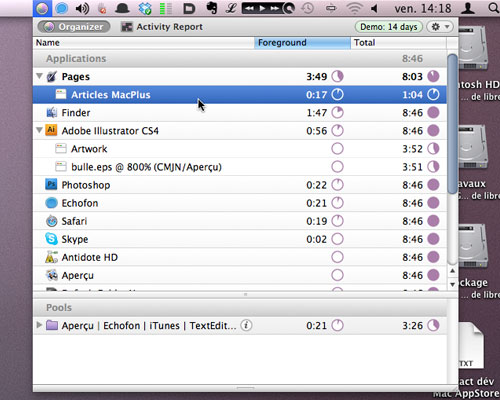Click the Pages application icon
500x400 pixels.
click(52, 77)
